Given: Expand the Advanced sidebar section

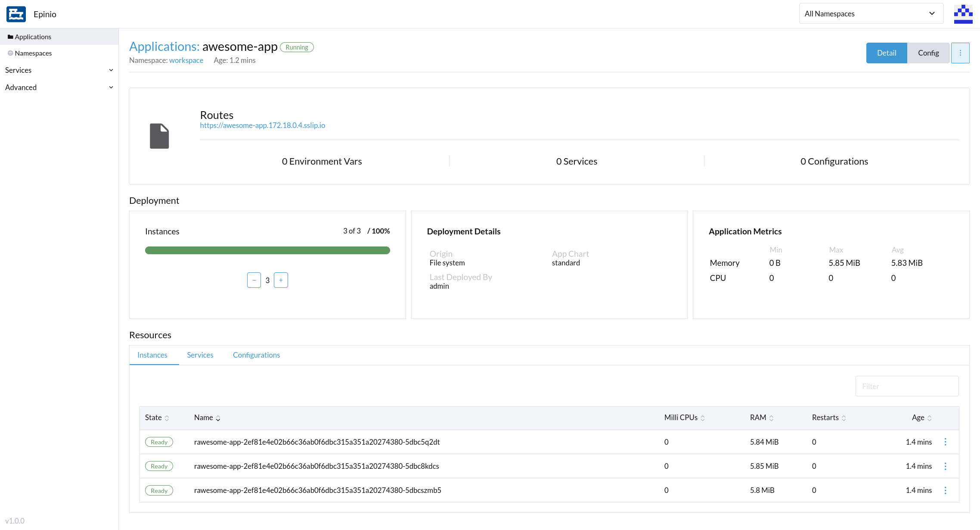Looking at the screenshot, I should (x=59, y=87).
